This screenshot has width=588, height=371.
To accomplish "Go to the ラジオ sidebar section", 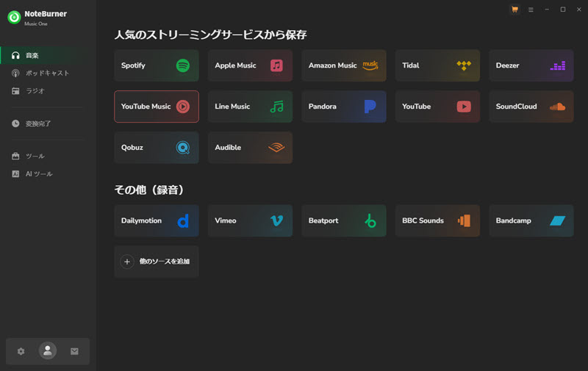I will click(48, 91).
